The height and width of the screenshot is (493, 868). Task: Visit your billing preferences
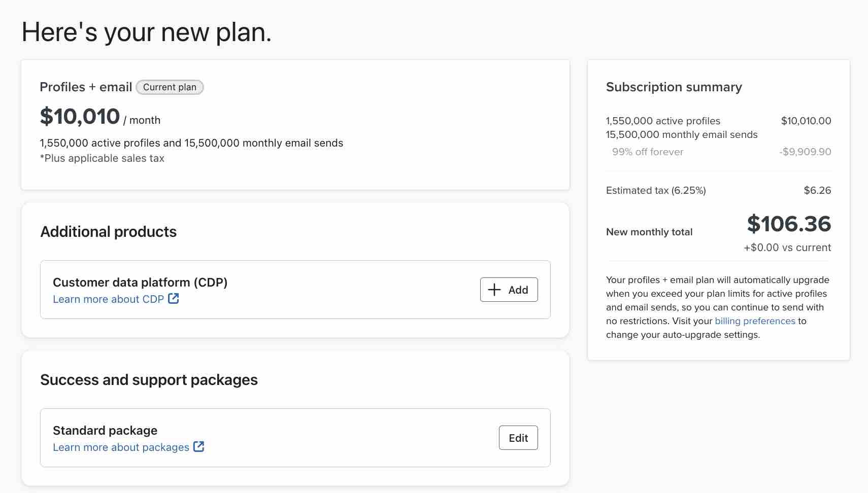[x=755, y=321]
